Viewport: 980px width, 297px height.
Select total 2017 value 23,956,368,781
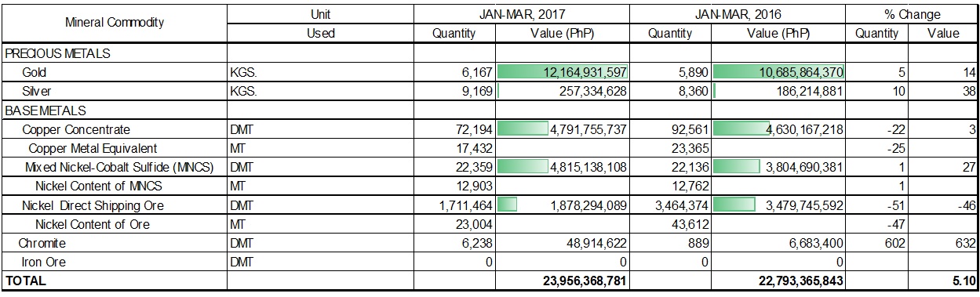[x=561, y=281]
